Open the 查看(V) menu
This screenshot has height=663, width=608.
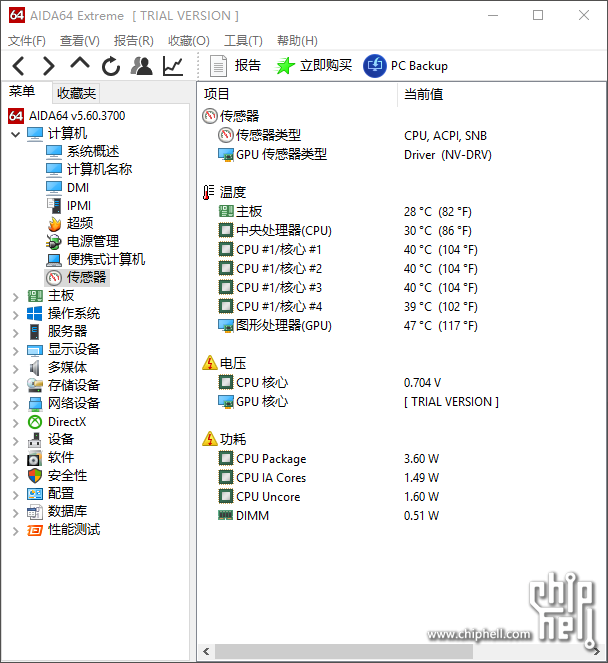click(79, 41)
